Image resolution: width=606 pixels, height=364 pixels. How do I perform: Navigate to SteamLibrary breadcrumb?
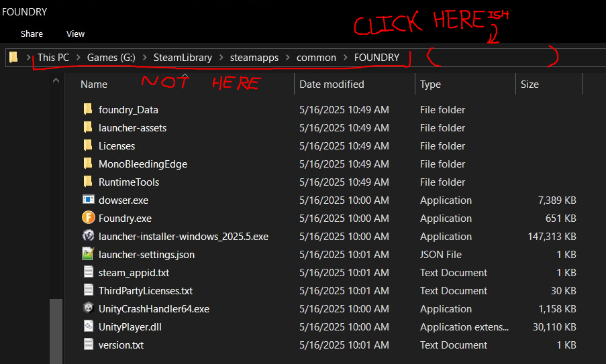183,58
